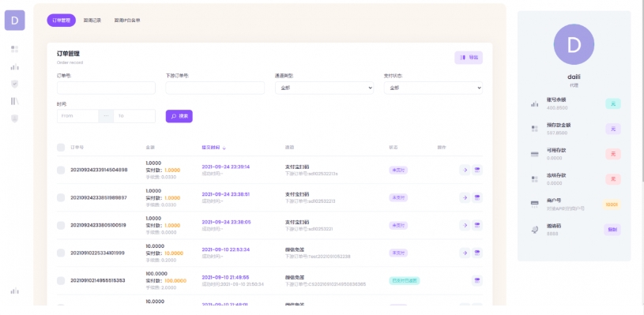
Task: Click the sidebar shield checkmark icon
Action: coord(15,84)
